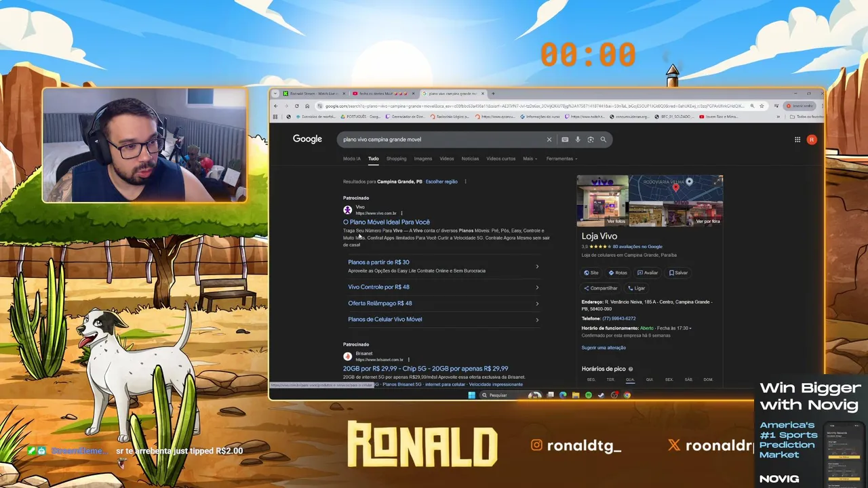The height and width of the screenshot is (488, 868).
Task: Open Ver fotos store thumbnail
Action: (602, 201)
